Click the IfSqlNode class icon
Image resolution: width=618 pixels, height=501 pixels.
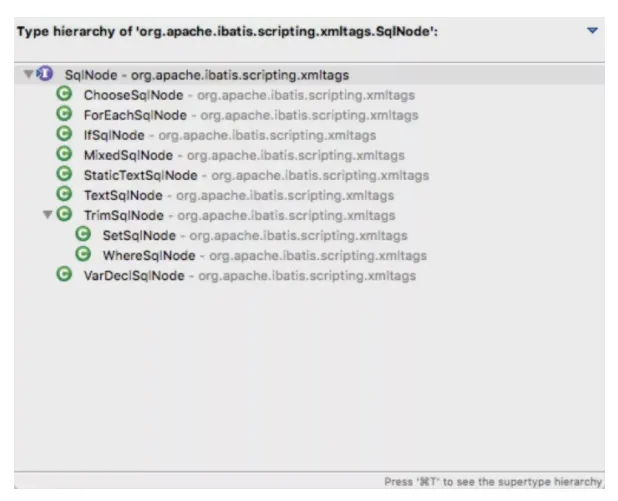point(64,134)
